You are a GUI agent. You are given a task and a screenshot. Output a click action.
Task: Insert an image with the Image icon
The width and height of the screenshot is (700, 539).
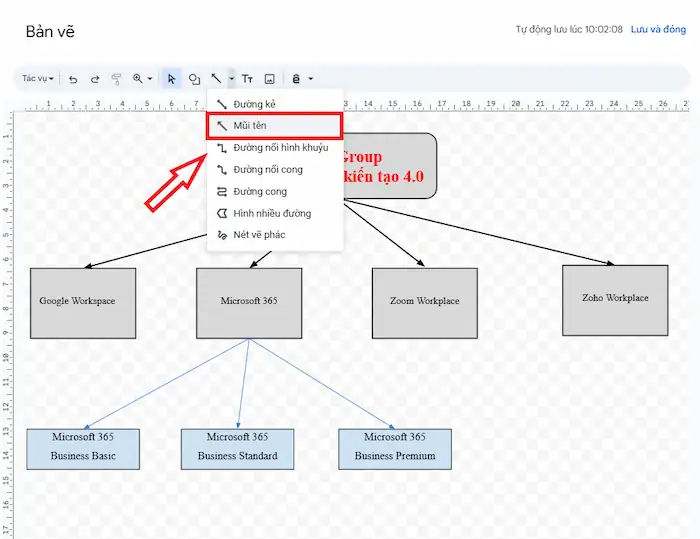270,79
